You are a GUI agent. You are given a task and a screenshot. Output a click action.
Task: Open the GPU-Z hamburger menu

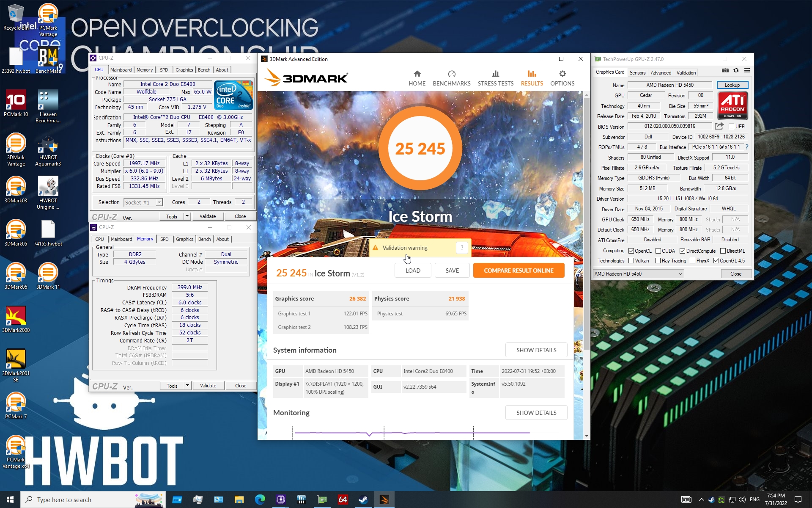(747, 70)
